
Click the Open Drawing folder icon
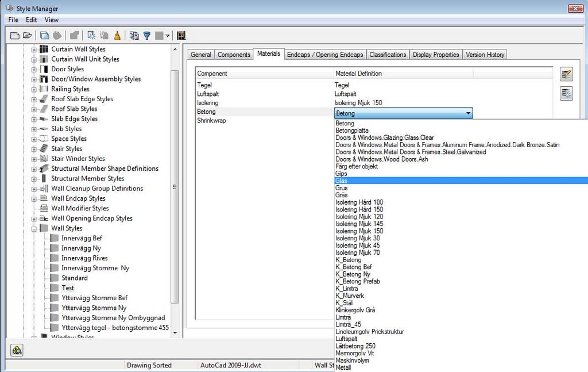tap(28, 36)
